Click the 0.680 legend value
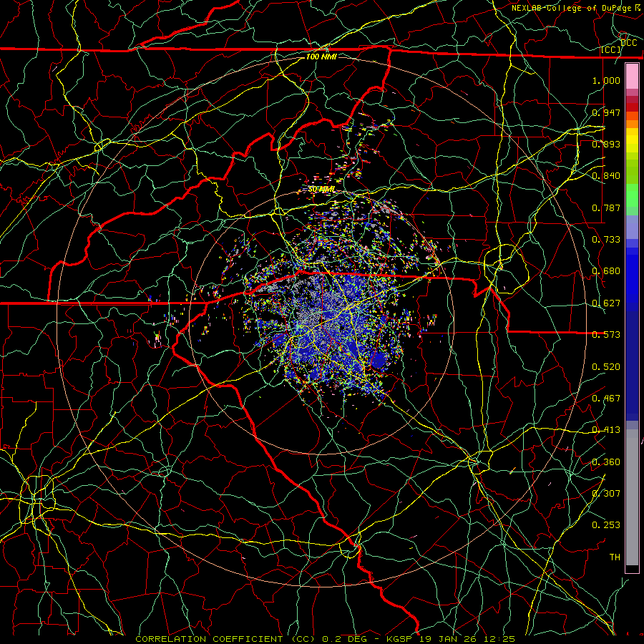 tap(606, 271)
